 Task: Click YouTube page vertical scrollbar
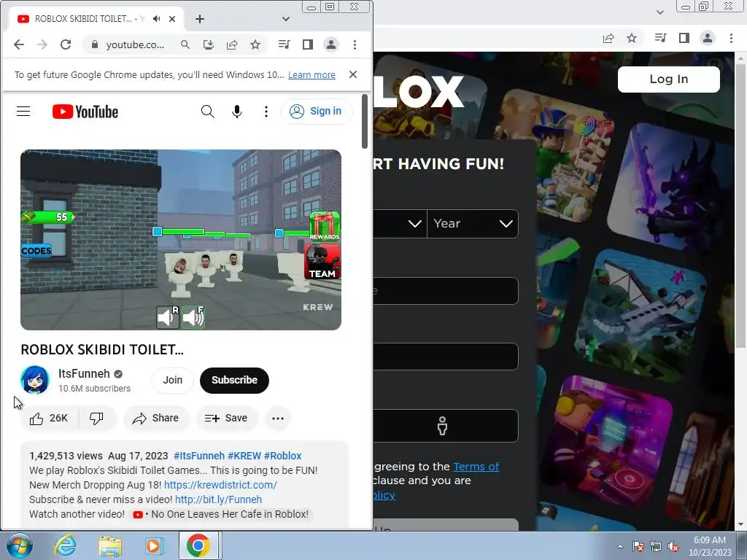[365, 122]
